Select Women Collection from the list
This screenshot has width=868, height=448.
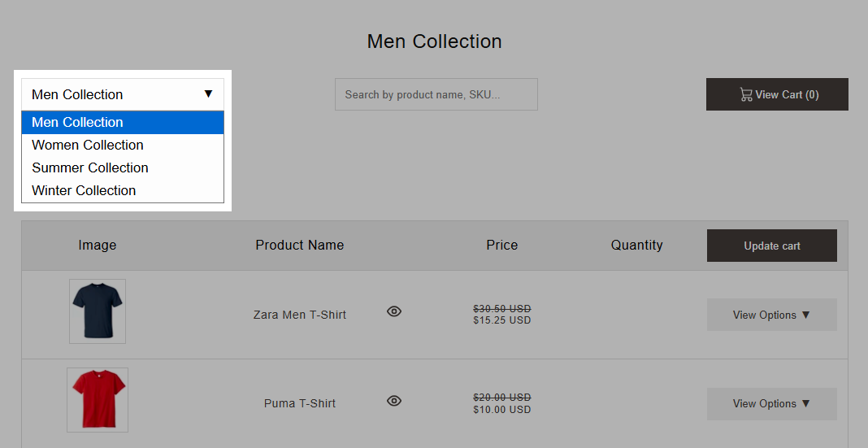point(123,145)
